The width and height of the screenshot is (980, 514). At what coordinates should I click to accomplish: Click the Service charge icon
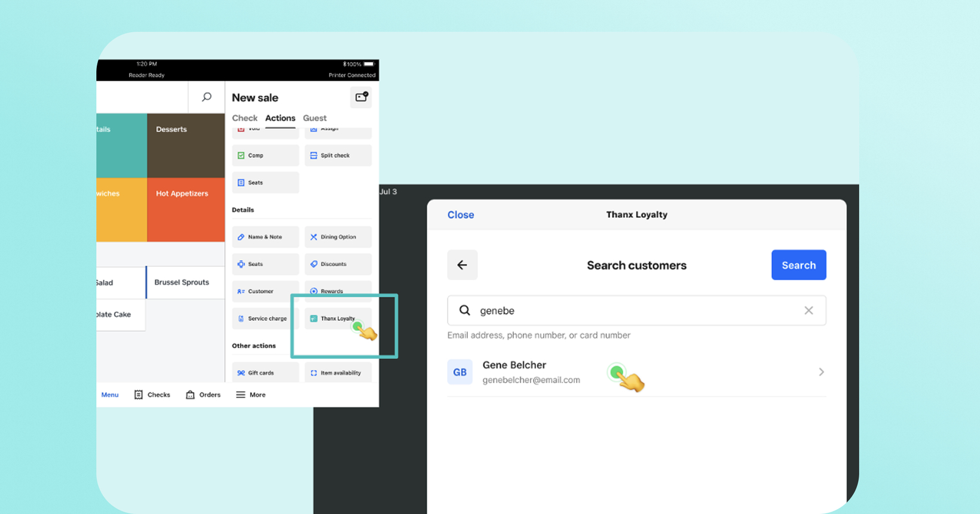tap(241, 319)
